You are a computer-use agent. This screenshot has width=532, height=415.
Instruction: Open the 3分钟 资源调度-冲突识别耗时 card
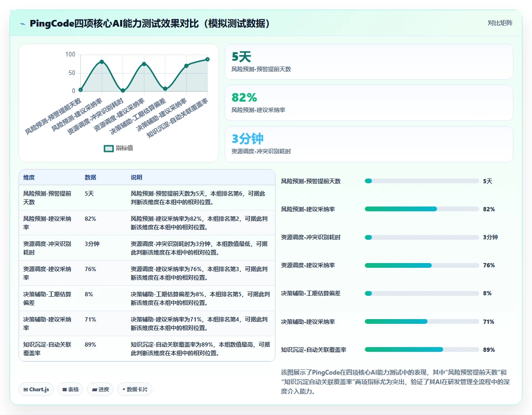tap(369, 144)
